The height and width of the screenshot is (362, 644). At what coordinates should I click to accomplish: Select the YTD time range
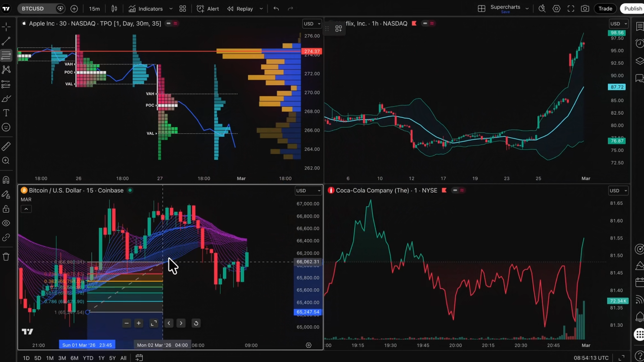pos(88,358)
